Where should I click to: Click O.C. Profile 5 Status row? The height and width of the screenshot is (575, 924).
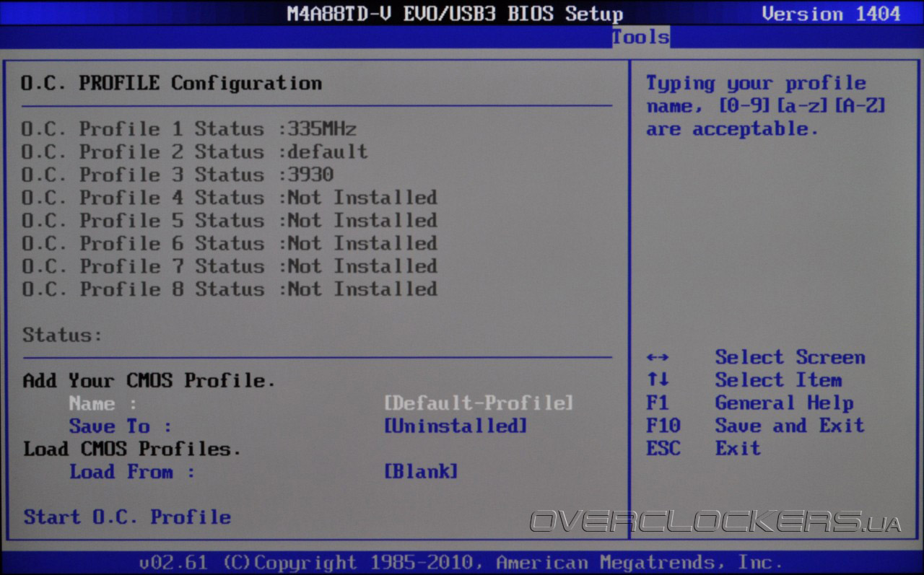pos(230,221)
